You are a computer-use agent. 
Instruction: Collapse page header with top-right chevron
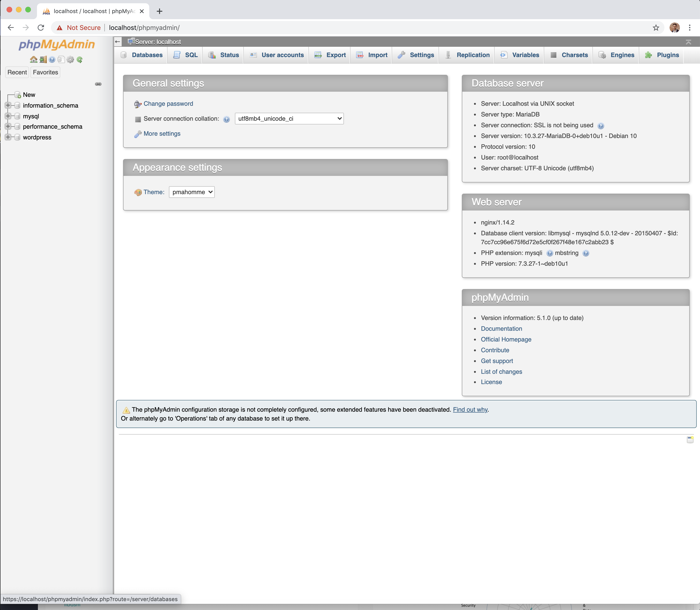(x=688, y=42)
